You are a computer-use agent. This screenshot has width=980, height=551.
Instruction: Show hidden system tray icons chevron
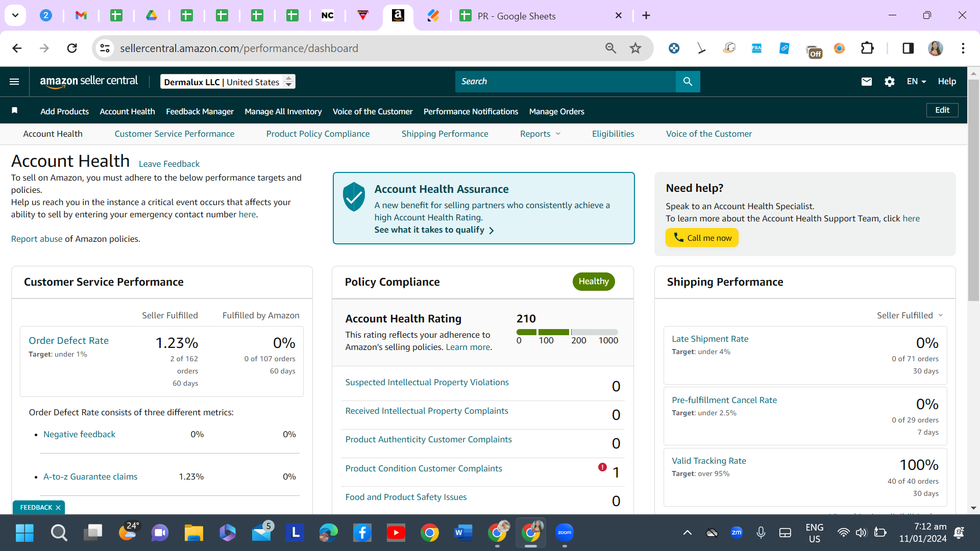(688, 533)
